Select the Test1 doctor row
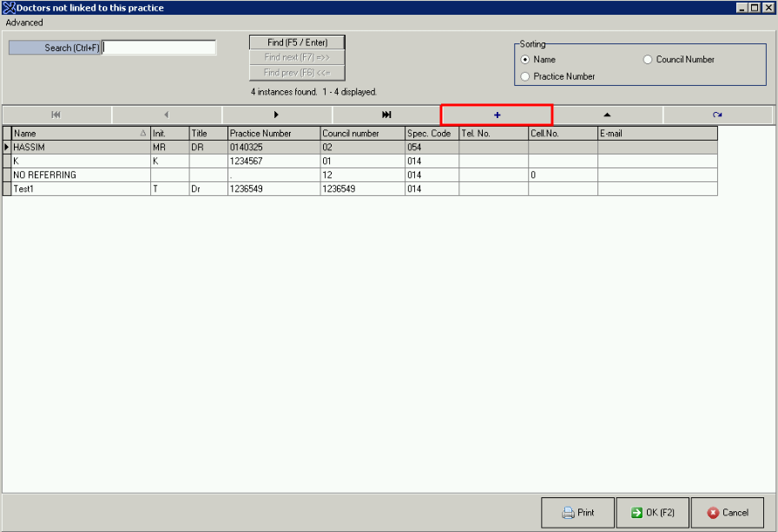Screen dimensions: 778x532 point(78,188)
